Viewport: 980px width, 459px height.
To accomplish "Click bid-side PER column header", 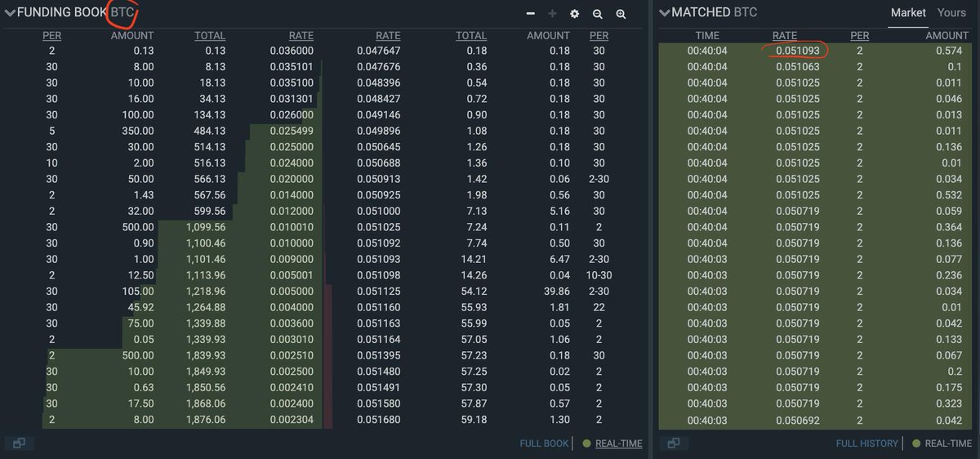I will [51, 36].
